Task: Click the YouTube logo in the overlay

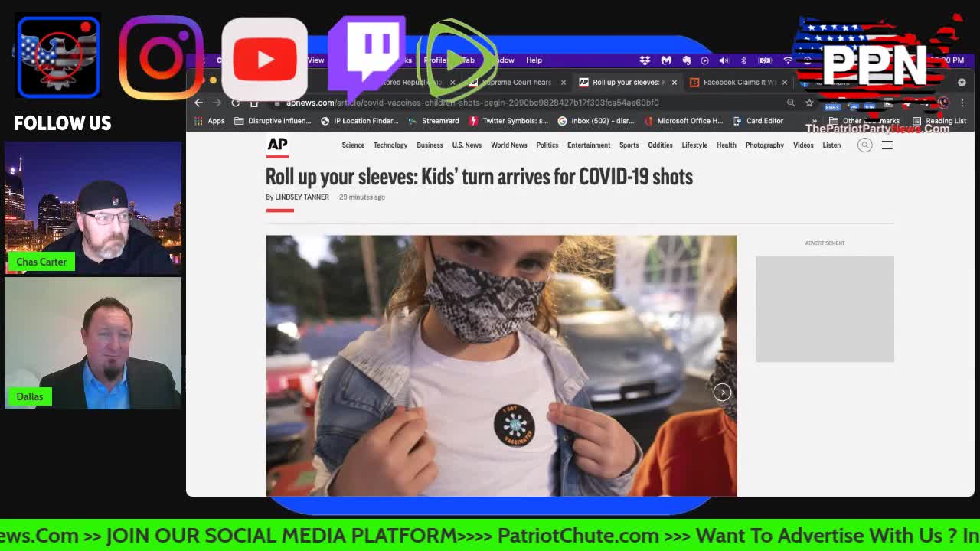Action: point(264,58)
